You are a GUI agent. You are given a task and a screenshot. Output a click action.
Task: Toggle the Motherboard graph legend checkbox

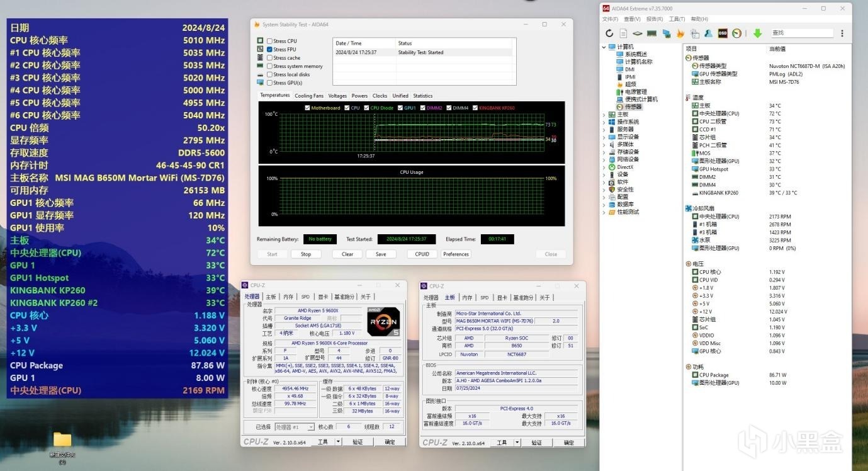coord(307,108)
